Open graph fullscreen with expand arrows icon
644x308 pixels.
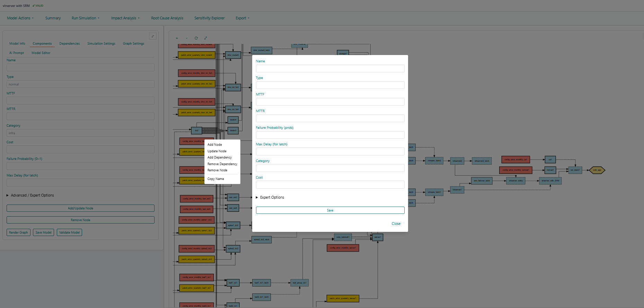tap(205, 38)
